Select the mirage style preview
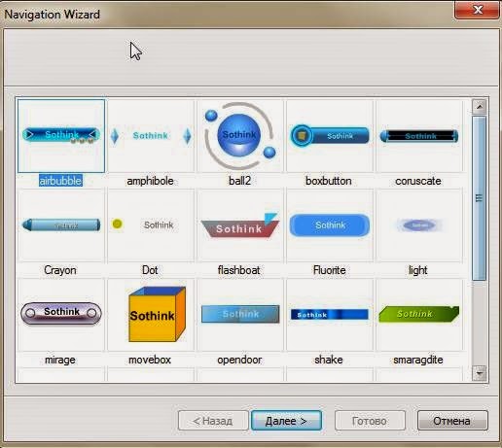This screenshot has width=502, height=448. click(x=61, y=315)
